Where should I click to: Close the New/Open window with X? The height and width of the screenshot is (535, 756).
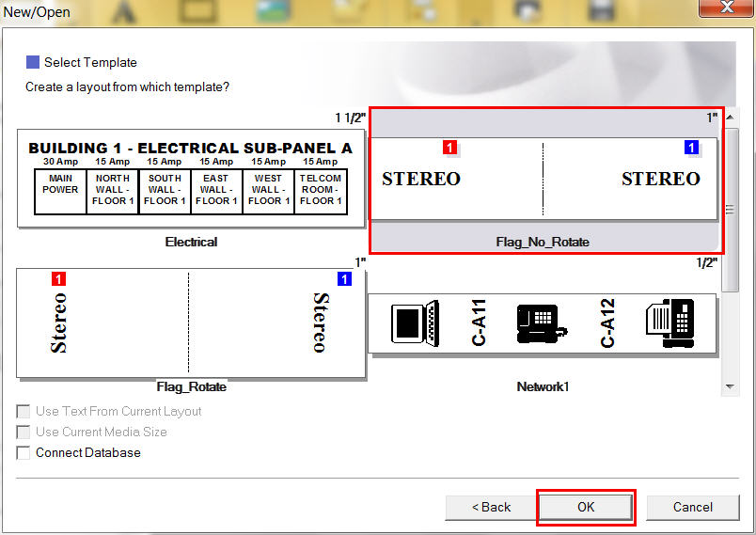(x=723, y=10)
